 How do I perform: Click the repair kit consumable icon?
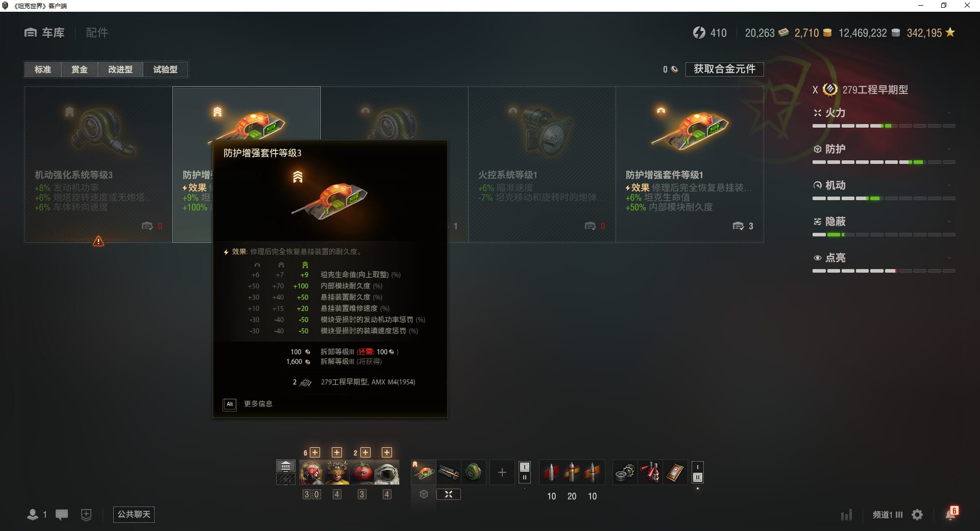[625, 472]
